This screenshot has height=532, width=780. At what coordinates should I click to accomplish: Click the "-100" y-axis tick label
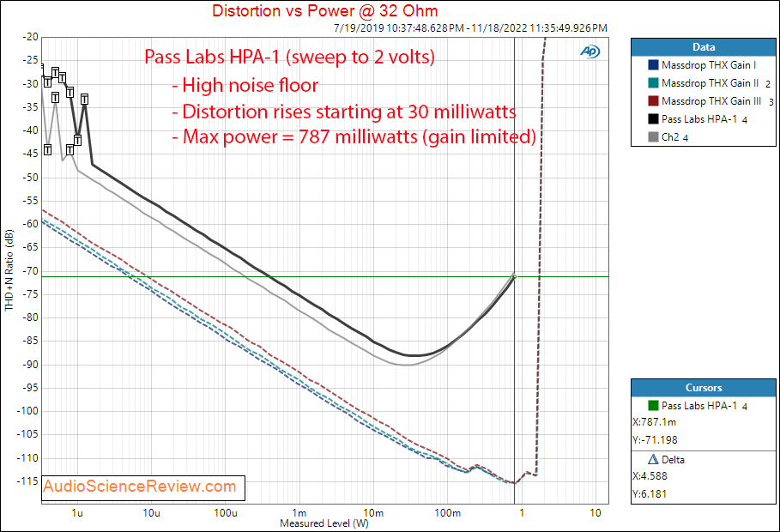[27, 411]
